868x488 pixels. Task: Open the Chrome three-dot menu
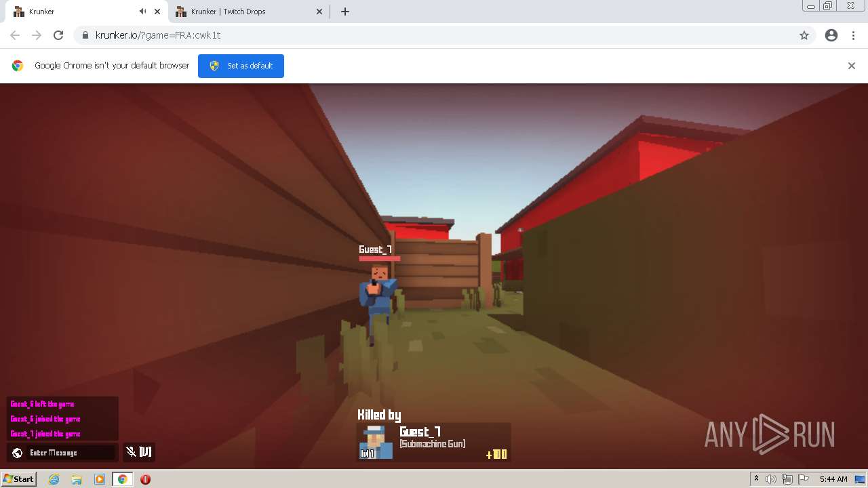tap(853, 35)
